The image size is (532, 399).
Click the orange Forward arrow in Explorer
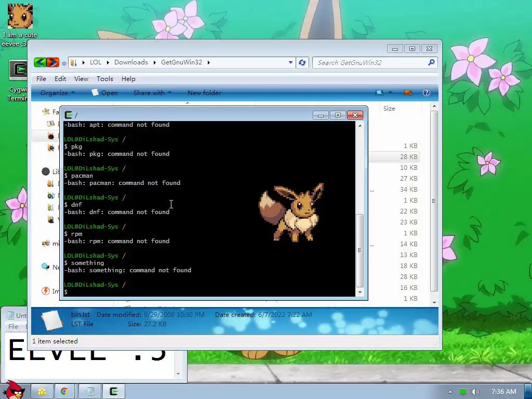[52, 62]
